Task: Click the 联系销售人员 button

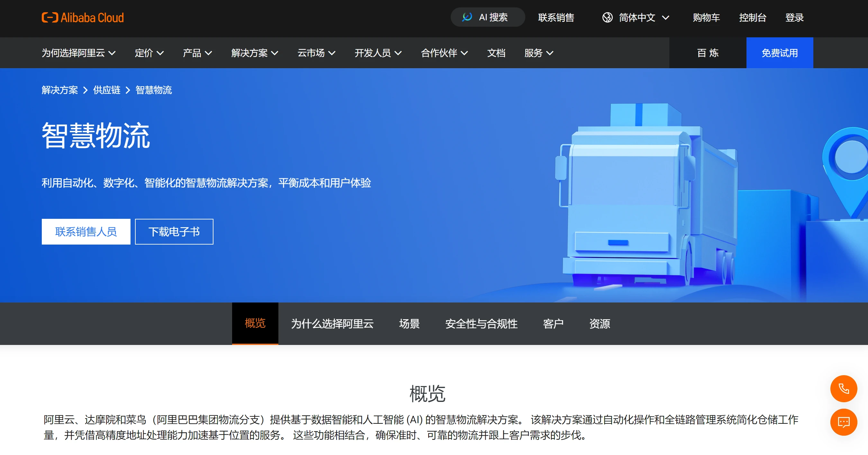Action: click(x=86, y=232)
